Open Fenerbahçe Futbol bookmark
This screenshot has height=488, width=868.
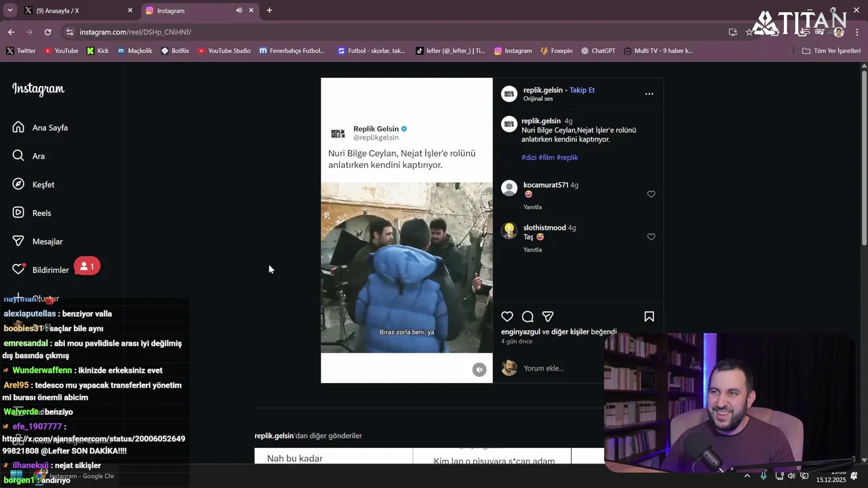tap(292, 51)
